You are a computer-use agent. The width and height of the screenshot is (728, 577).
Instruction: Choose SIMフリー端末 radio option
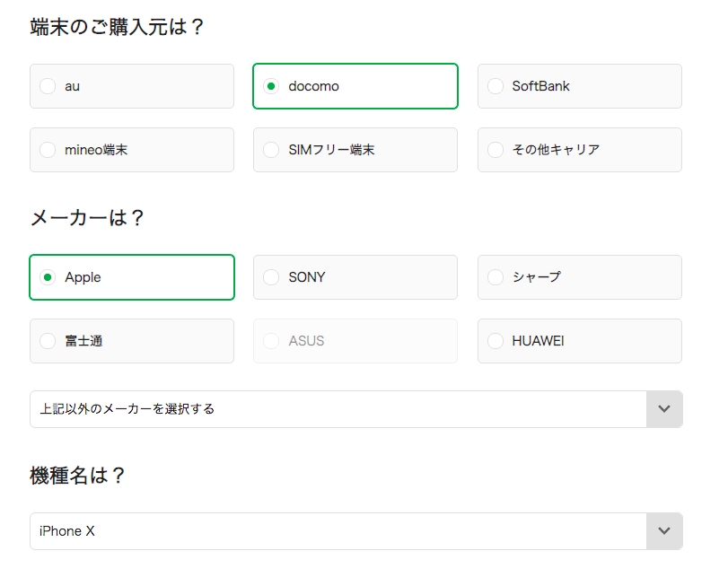[x=355, y=150]
